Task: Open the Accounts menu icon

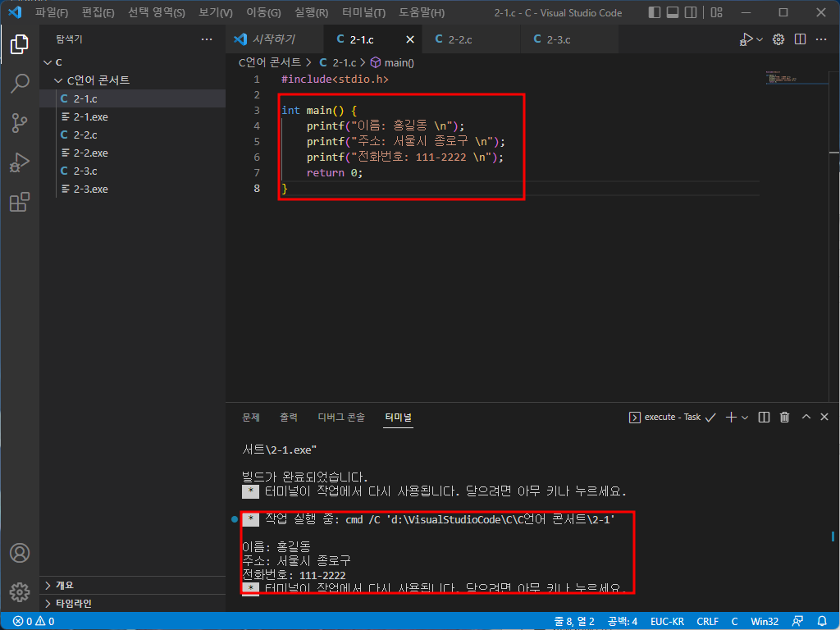Action: tap(20, 552)
